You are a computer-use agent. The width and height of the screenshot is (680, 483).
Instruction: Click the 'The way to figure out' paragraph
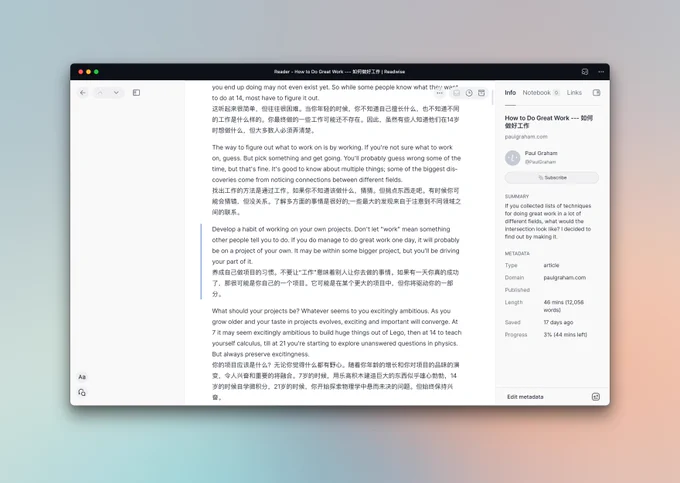(336, 163)
